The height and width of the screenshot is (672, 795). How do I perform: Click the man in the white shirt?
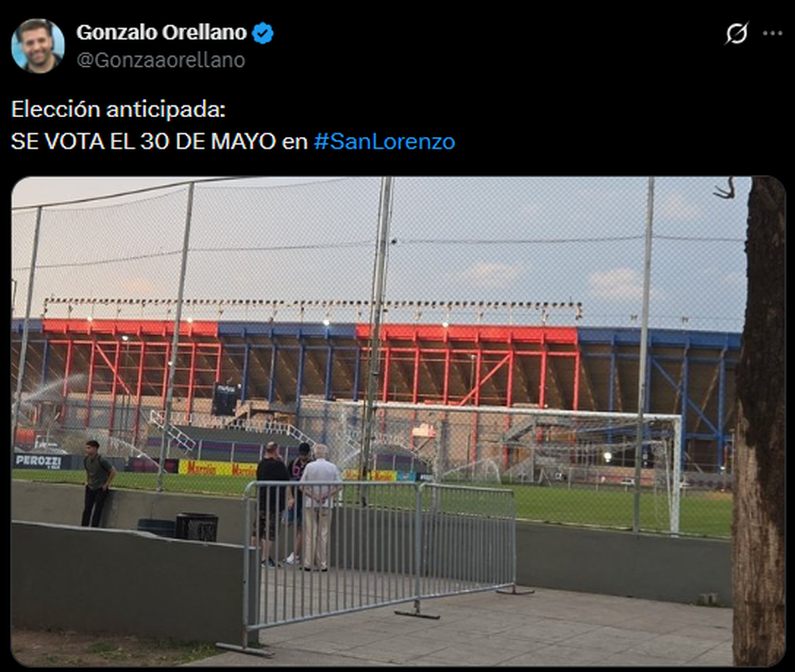tap(319, 507)
